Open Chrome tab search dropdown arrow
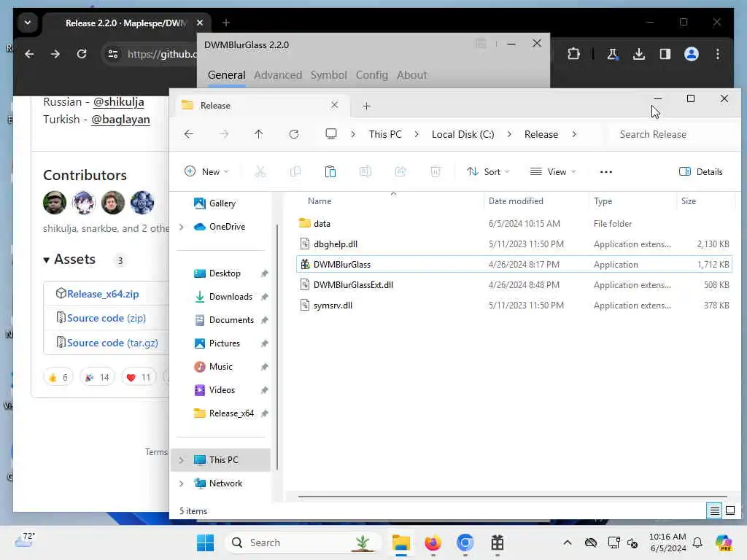747x560 pixels. pyautogui.click(x=28, y=23)
